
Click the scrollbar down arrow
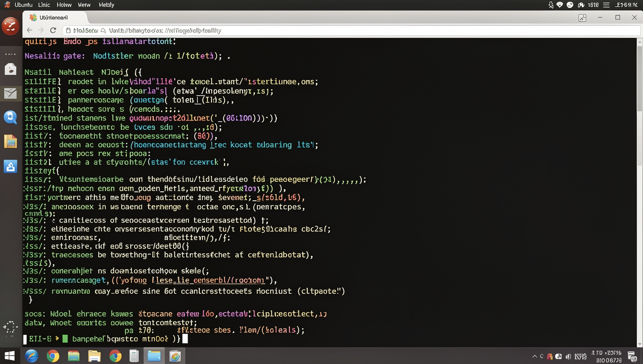640,344
